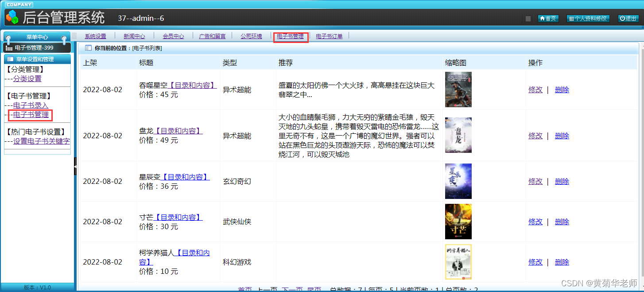Image resolution: width=644 pixels, height=292 pixels.
Task: Open 目录和内容 for 吞噬星空
Action: (x=192, y=86)
